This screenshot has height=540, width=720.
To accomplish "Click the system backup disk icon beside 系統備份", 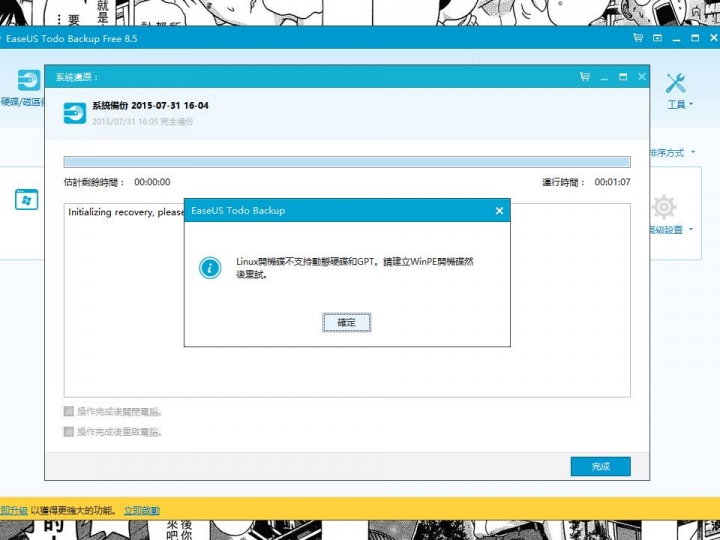I will pyautogui.click(x=75, y=113).
